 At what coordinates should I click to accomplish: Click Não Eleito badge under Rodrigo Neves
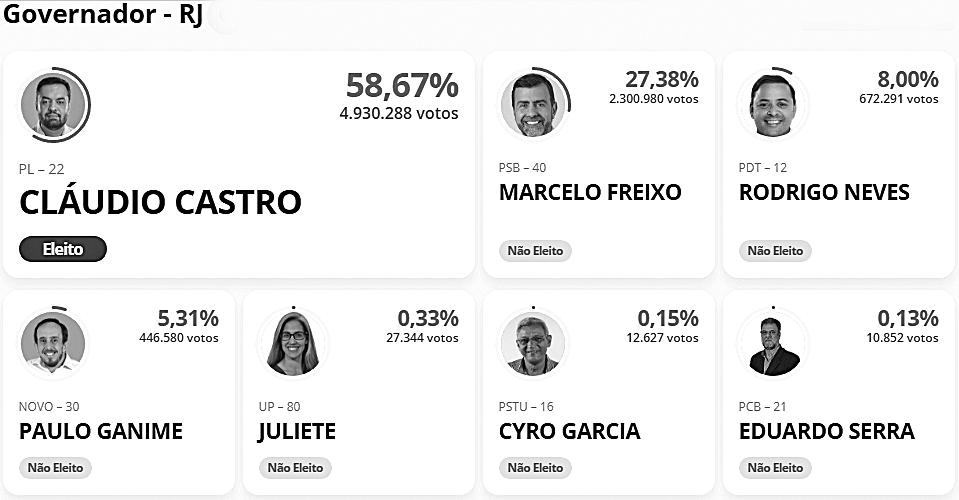775,251
